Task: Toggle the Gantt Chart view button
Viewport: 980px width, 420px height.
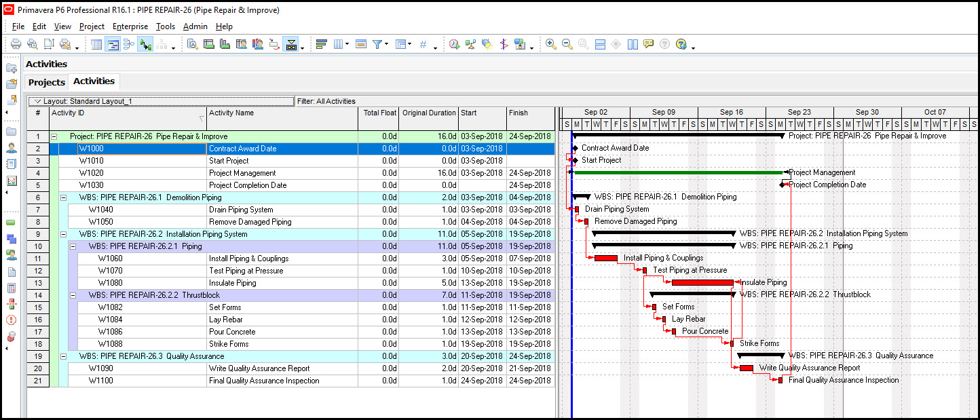Action: point(113,44)
